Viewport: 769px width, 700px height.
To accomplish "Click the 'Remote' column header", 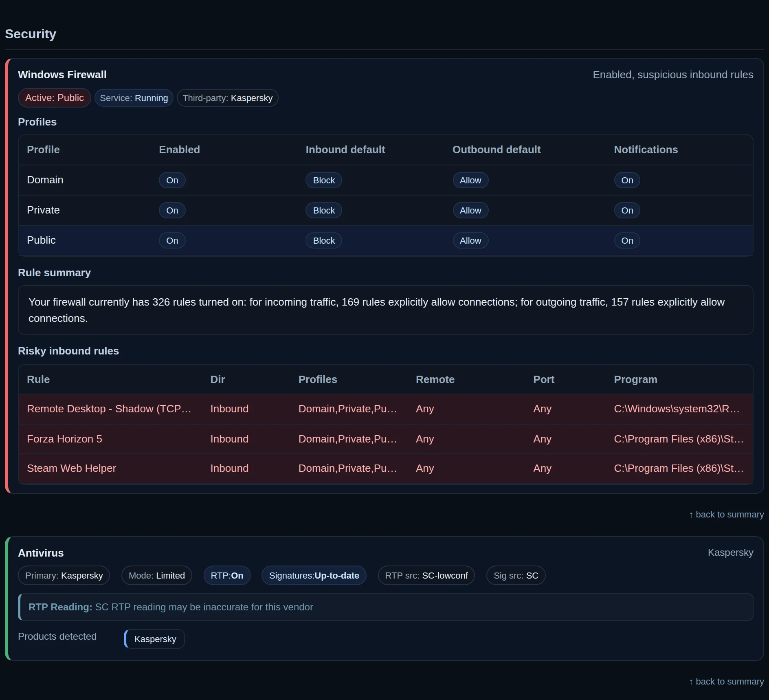I will pyautogui.click(x=435, y=379).
